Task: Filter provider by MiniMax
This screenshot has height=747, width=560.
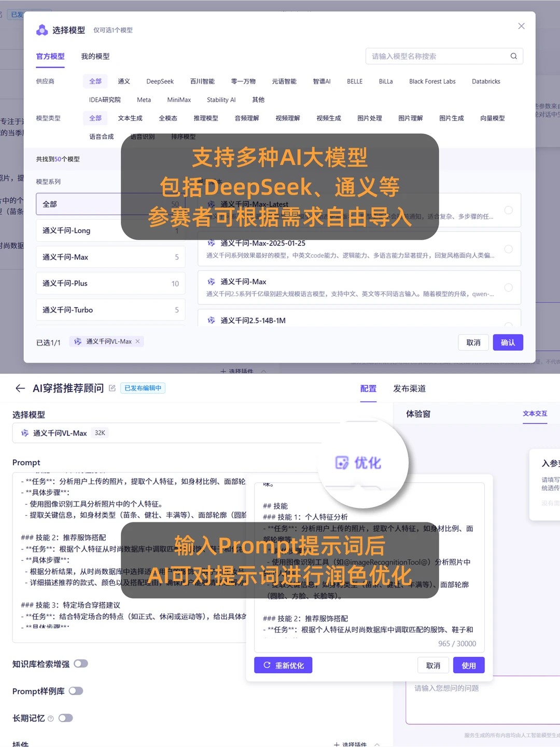Action: (179, 100)
